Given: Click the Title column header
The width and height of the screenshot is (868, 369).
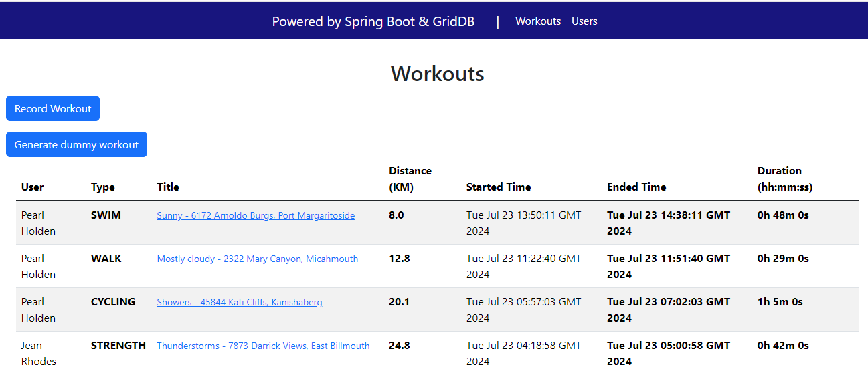Looking at the screenshot, I should pyautogui.click(x=168, y=187).
